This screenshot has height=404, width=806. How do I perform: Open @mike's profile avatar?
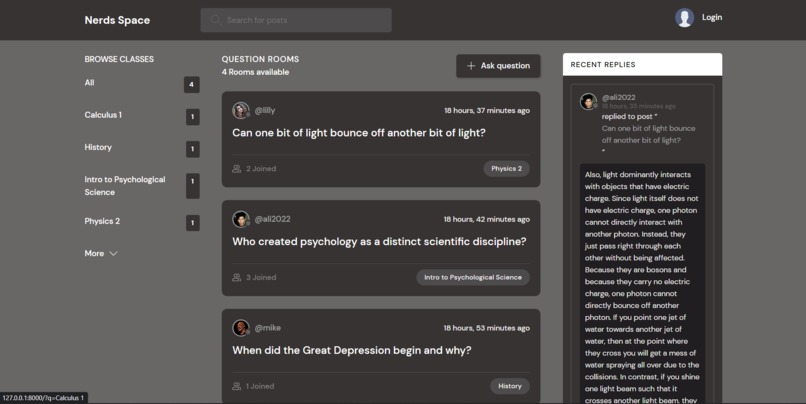[x=241, y=328]
